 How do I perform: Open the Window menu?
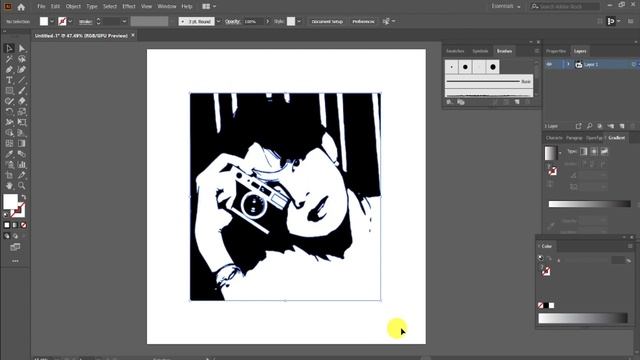(167, 7)
